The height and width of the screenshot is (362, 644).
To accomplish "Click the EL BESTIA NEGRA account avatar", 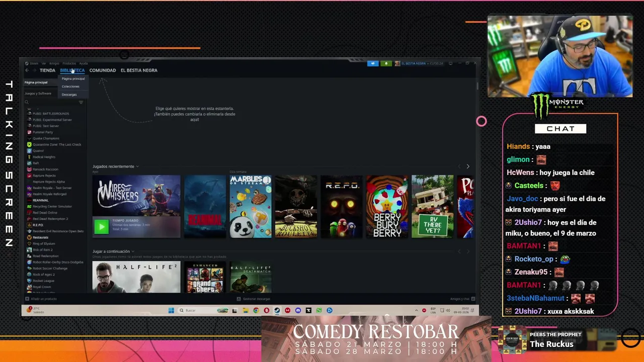I will pos(397,63).
